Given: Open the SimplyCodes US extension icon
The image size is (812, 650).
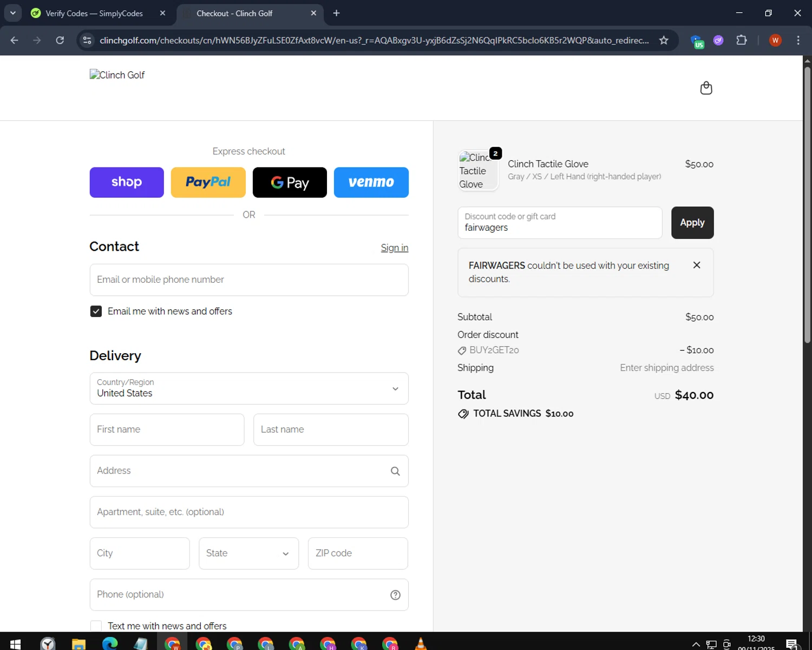Looking at the screenshot, I should tap(697, 41).
